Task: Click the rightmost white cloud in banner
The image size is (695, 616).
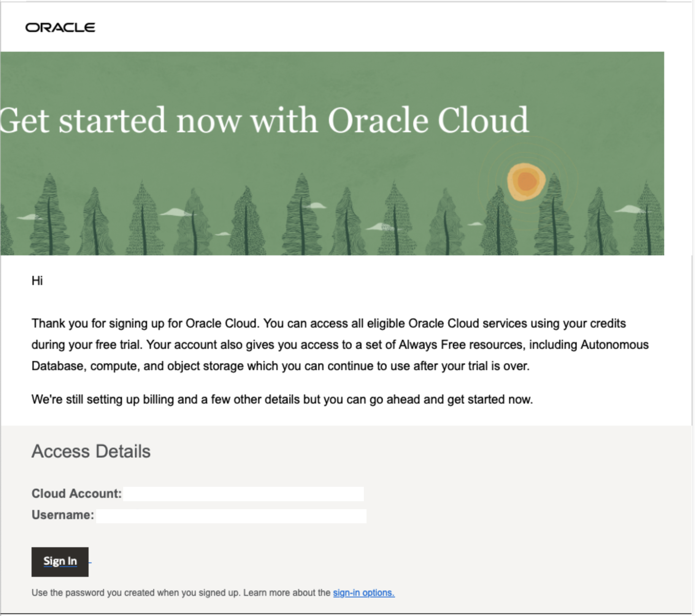Action: click(629, 209)
